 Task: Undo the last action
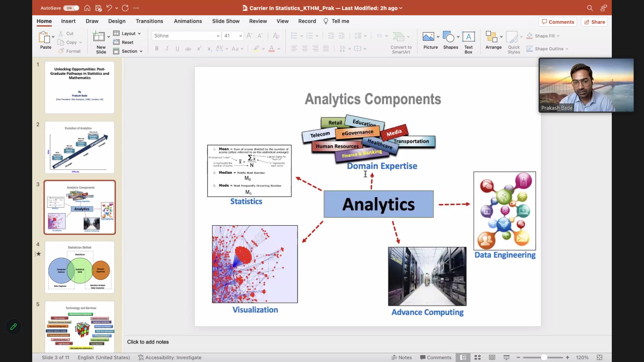tap(109, 8)
